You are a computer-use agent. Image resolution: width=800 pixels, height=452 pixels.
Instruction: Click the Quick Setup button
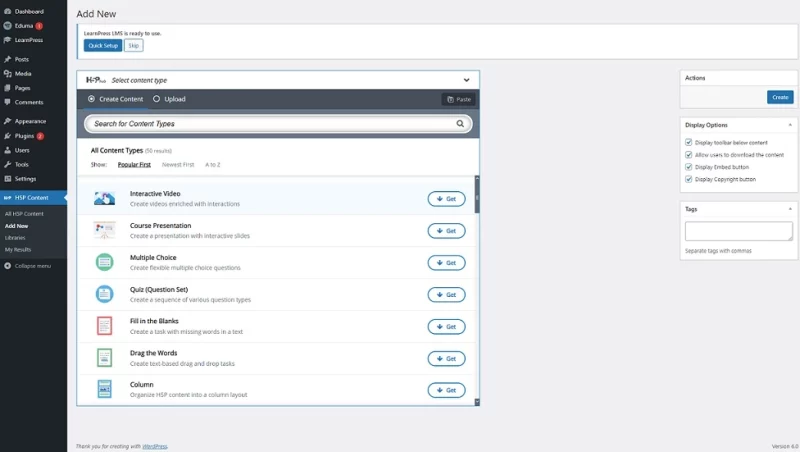[102, 46]
